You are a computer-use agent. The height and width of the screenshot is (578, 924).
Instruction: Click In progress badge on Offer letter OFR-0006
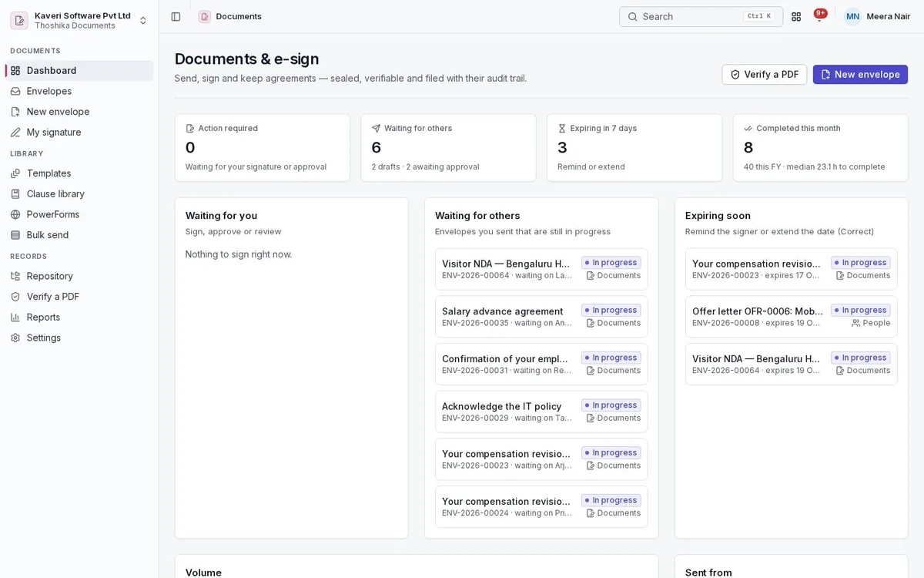[861, 311]
